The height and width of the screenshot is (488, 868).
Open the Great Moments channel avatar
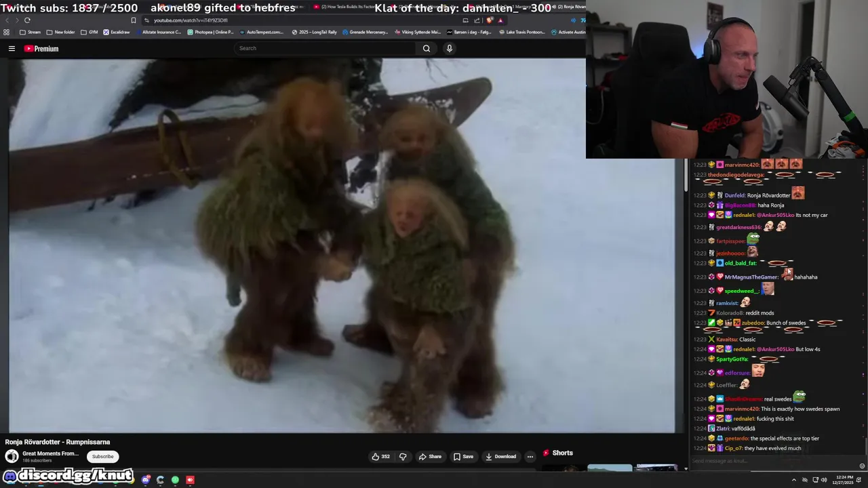pyautogui.click(x=12, y=456)
